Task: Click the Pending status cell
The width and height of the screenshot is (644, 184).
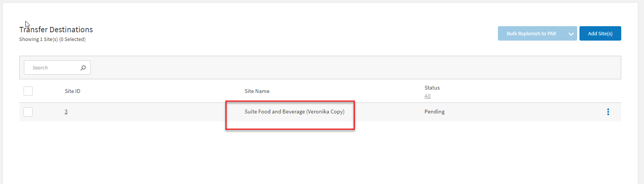Action: (435, 112)
